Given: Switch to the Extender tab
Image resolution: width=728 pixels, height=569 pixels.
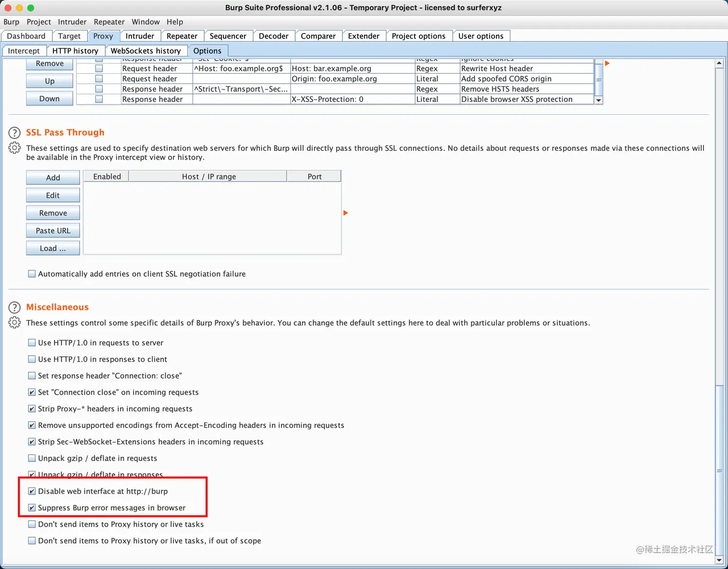Looking at the screenshot, I should pos(364,36).
